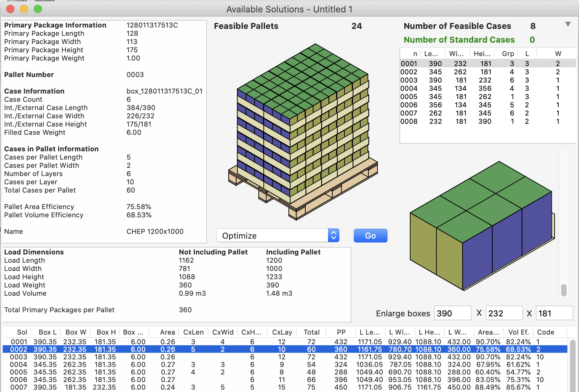Select solution row 0005 in bottom table
The height and width of the screenshot is (392, 579).
[285, 372]
